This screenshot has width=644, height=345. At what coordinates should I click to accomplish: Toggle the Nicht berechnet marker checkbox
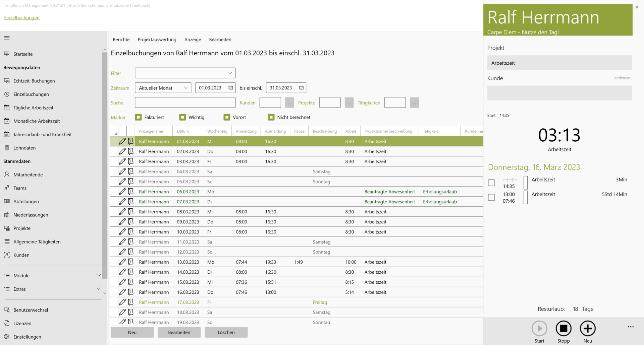[x=271, y=117]
